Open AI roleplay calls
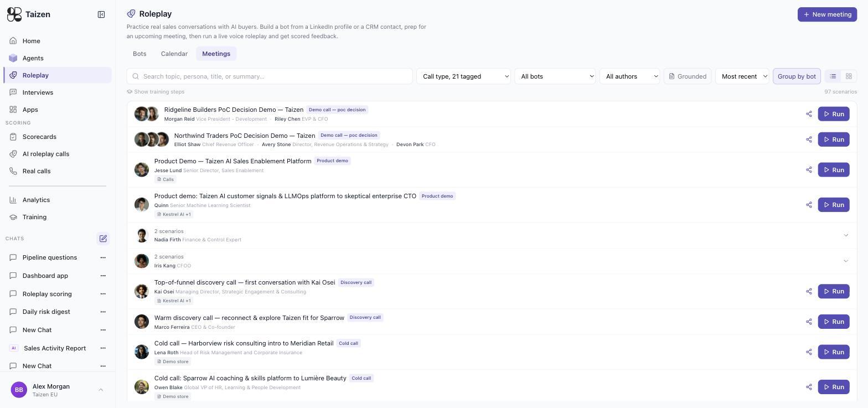This screenshot has height=408, width=868. point(58,154)
